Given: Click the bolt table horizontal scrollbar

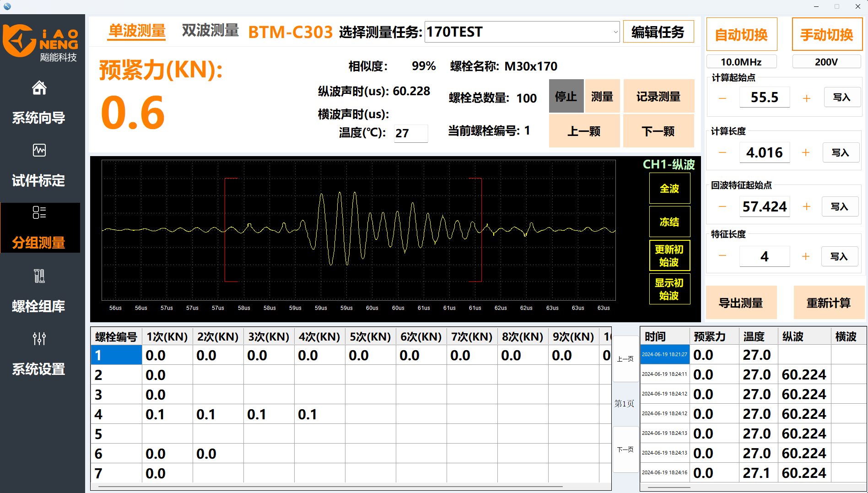Looking at the screenshot, I should coord(330,487).
